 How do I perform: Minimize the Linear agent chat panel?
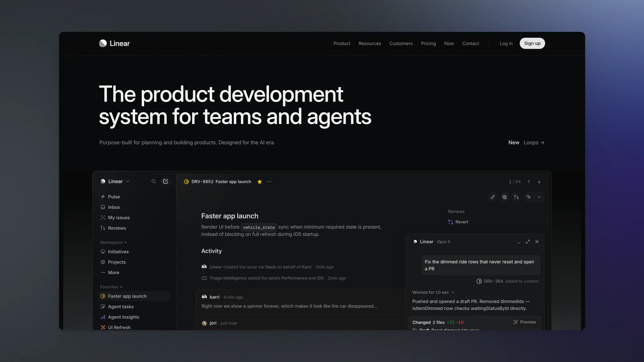tap(519, 242)
